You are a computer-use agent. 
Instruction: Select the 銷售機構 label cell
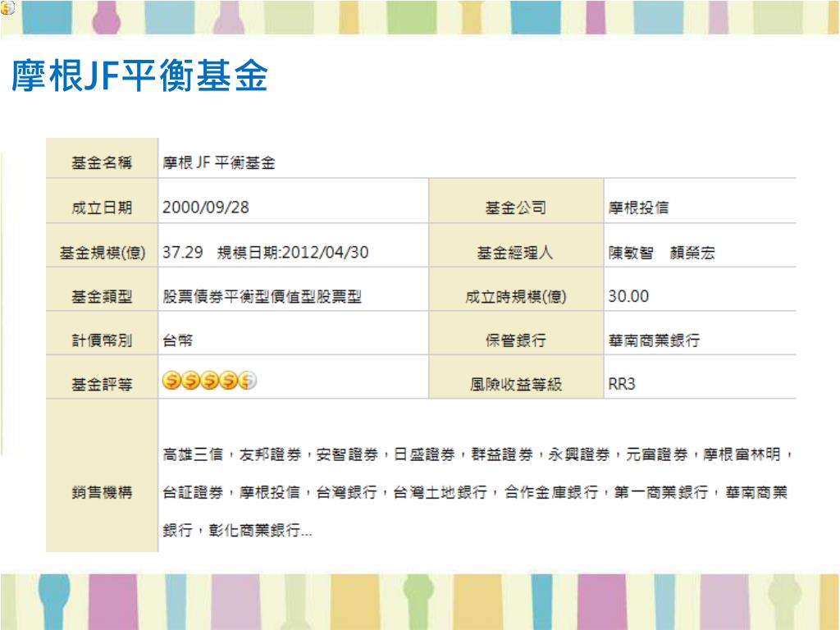102,476
